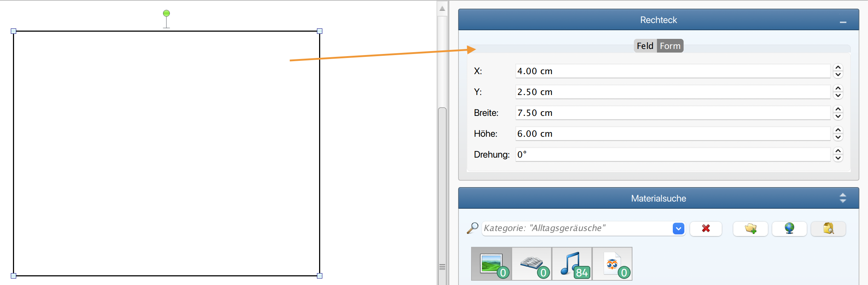This screenshot has height=285, width=868.
Task: Click the magnifying glass search icon
Action: pos(472,228)
